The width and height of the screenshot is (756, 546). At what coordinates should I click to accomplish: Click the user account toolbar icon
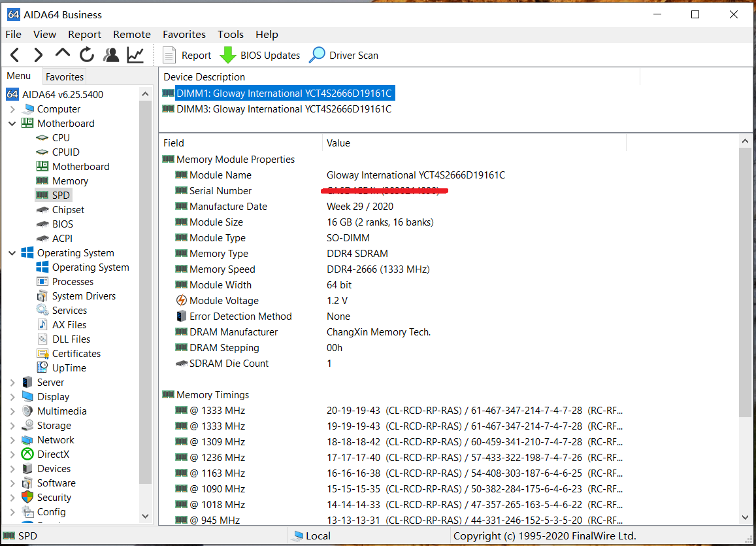point(111,55)
